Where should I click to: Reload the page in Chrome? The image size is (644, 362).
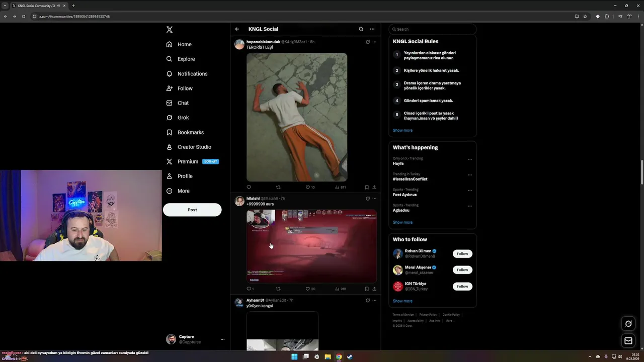click(23, 17)
